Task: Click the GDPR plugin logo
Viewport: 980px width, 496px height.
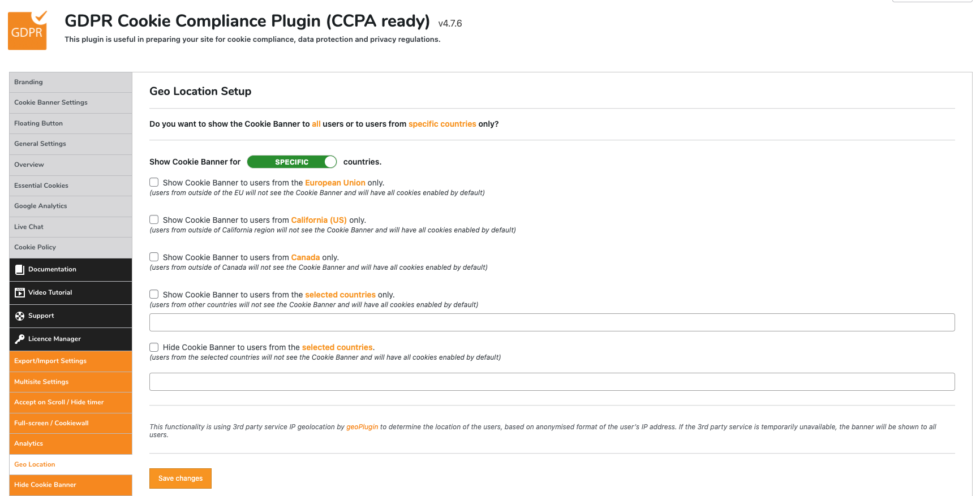Action: coord(27,31)
